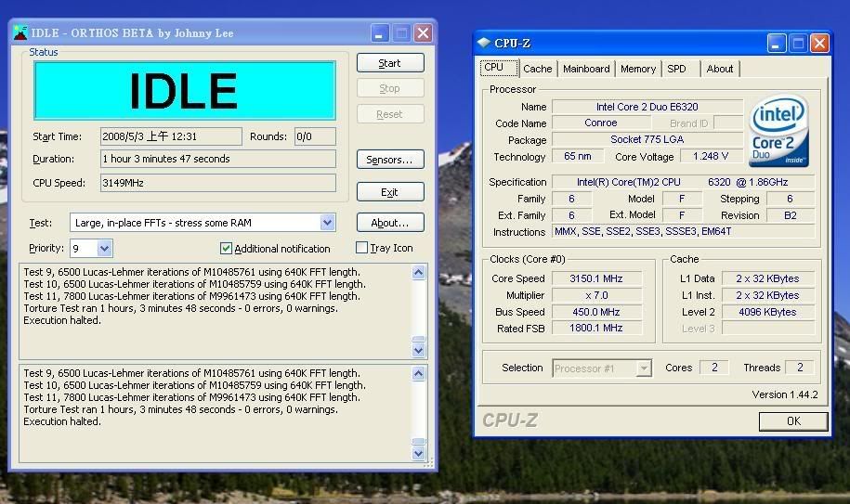Click the Duration field
The image size is (850, 504).
click(218, 159)
